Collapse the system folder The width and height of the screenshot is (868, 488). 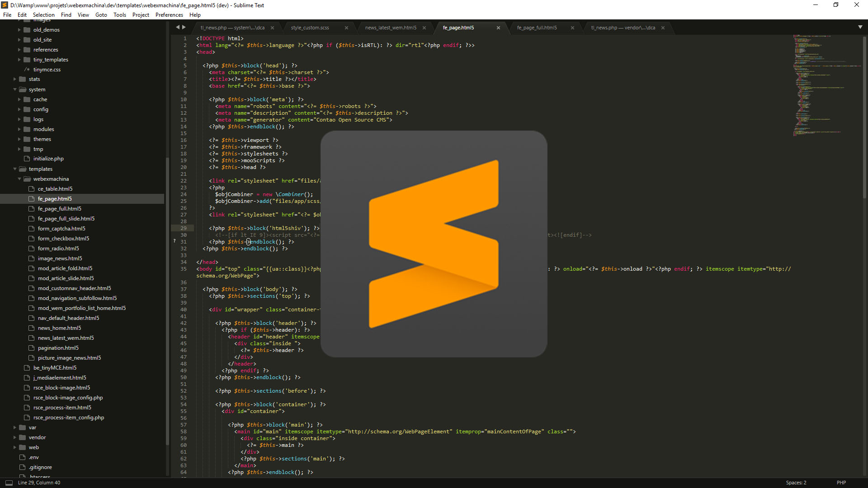[x=15, y=89]
